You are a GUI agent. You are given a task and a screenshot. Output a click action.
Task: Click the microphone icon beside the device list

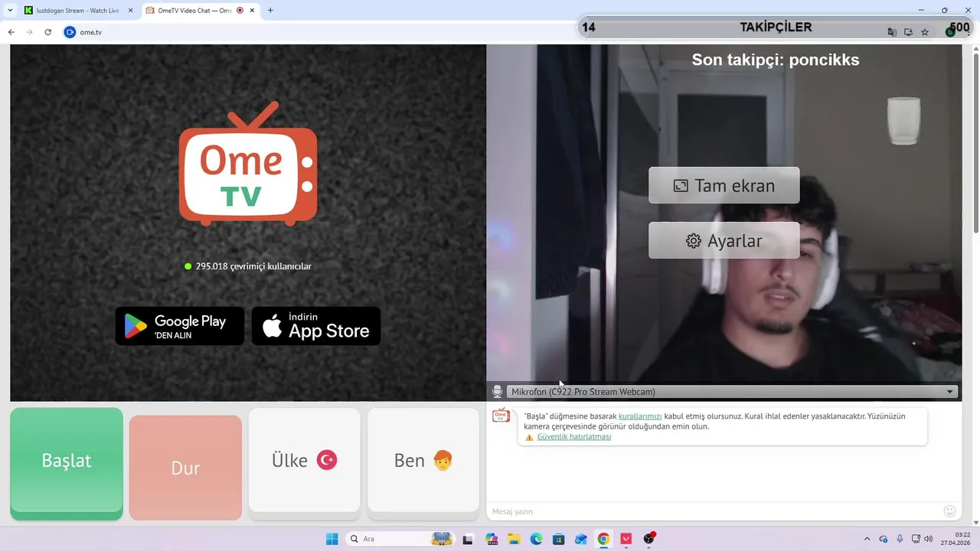497,392
